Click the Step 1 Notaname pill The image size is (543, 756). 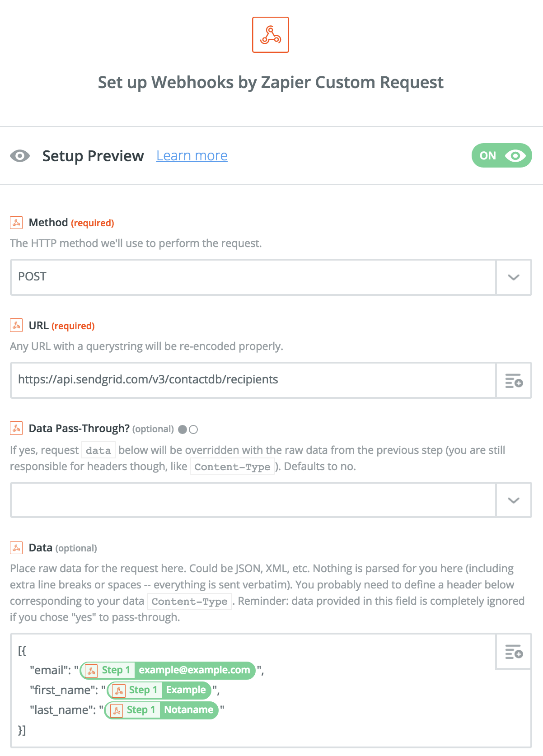(161, 710)
